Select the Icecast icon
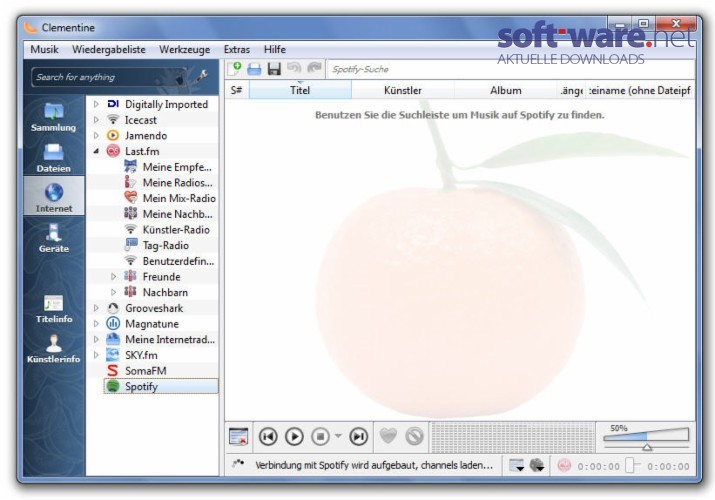The height and width of the screenshot is (500, 715). coord(113,120)
